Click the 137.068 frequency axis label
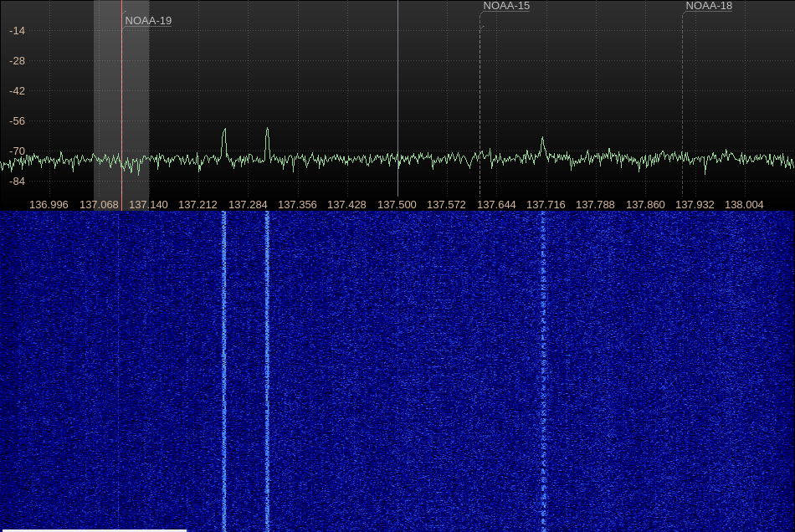 point(99,205)
